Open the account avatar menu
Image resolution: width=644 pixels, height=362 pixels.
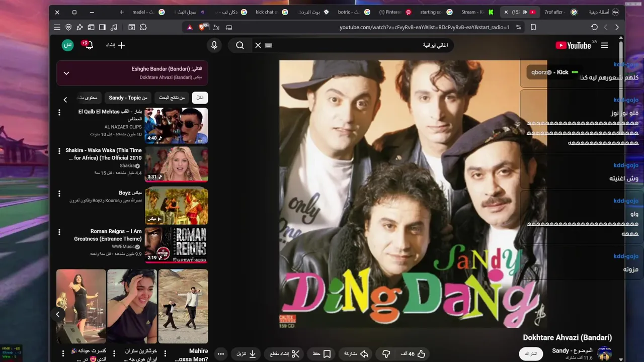[x=68, y=45]
